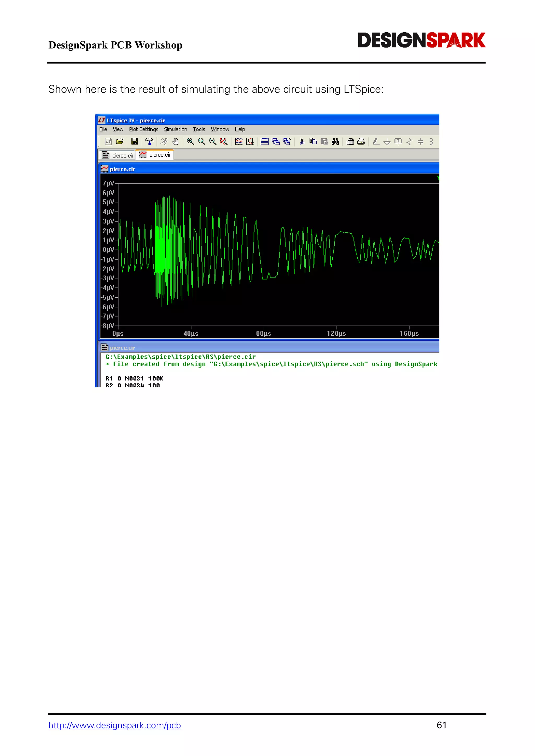Click the Run simulation running-man icon
The height and width of the screenshot is (756, 535).
coord(164,141)
